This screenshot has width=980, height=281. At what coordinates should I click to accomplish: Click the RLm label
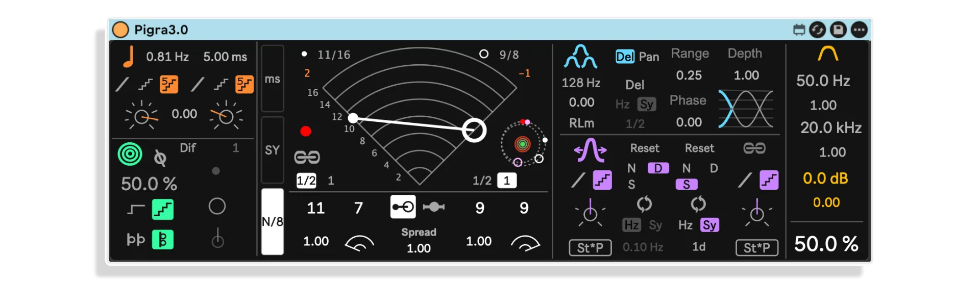coord(582,123)
